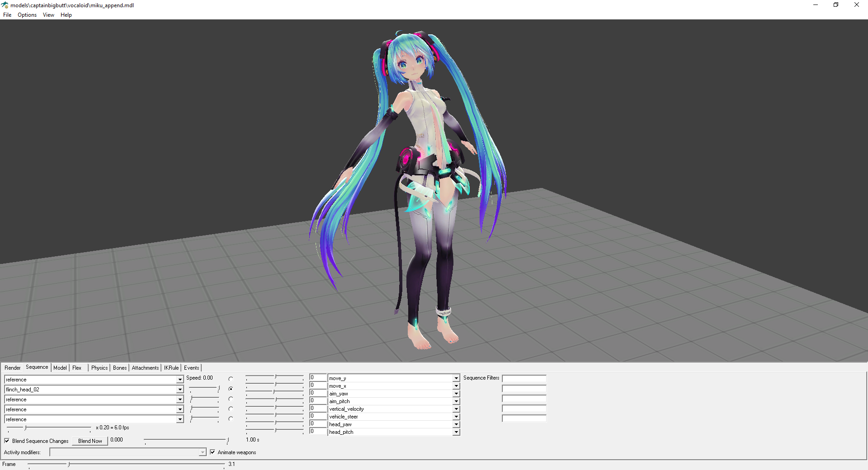868x470 pixels.
Task: Open the move_x pose parameter dropdown
Action: click(x=456, y=386)
